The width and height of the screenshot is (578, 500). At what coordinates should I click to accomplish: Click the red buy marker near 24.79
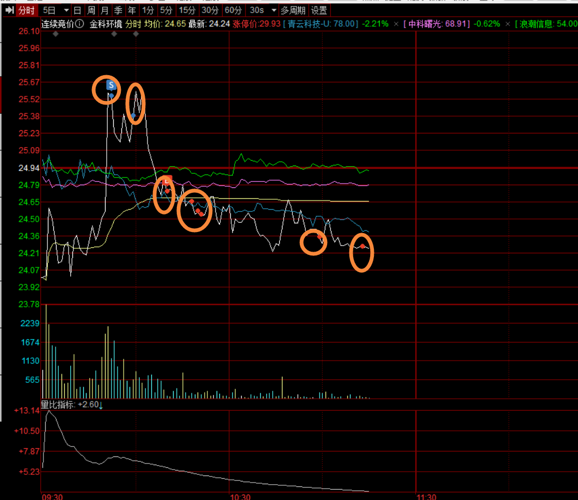[x=167, y=181]
